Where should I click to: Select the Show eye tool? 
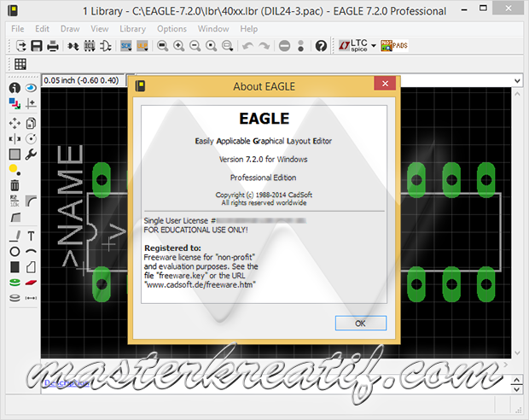31,88
